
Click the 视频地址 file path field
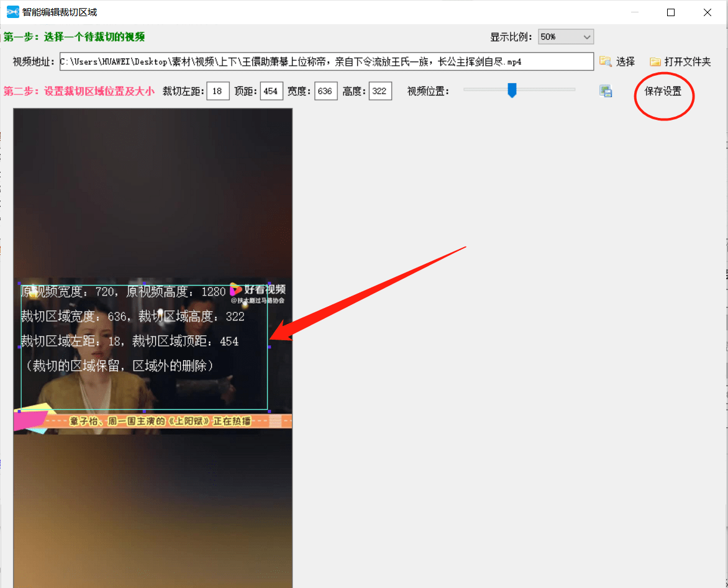click(x=327, y=61)
